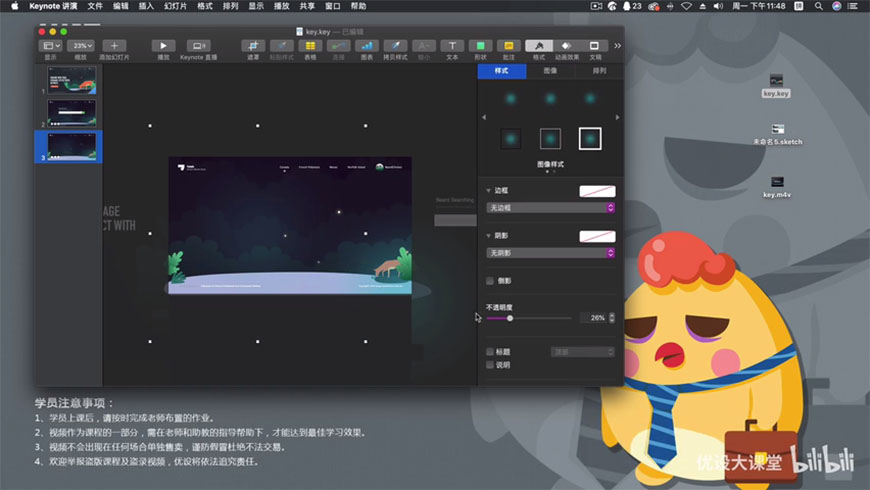Add a comment with the 批注 icon

pyautogui.click(x=509, y=46)
